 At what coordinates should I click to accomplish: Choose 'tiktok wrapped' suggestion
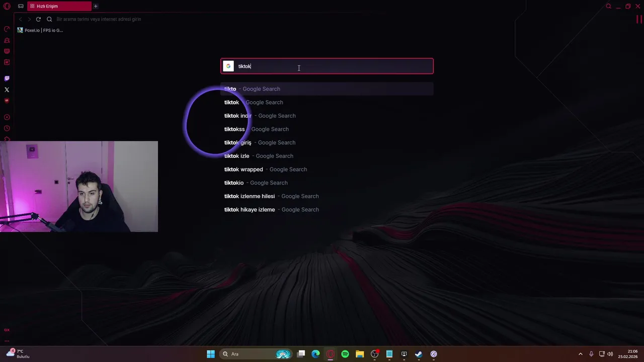pos(327,169)
